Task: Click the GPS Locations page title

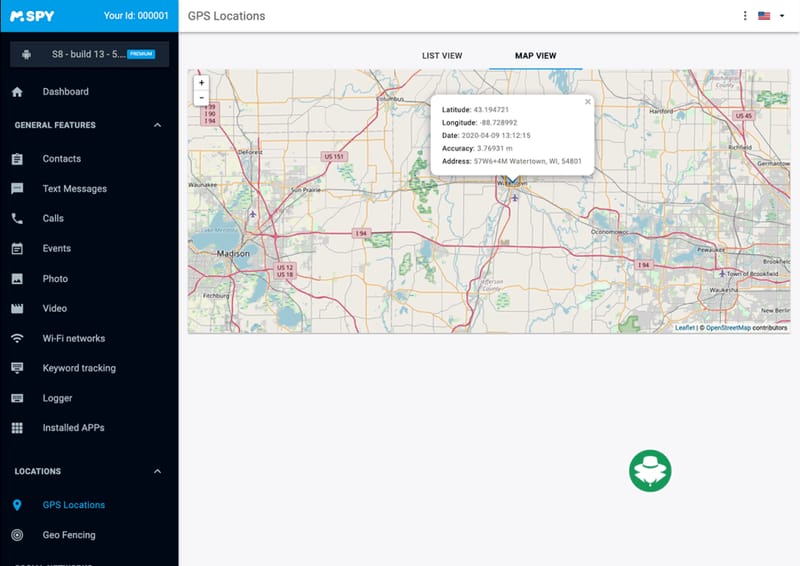Action: tap(227, 16)
